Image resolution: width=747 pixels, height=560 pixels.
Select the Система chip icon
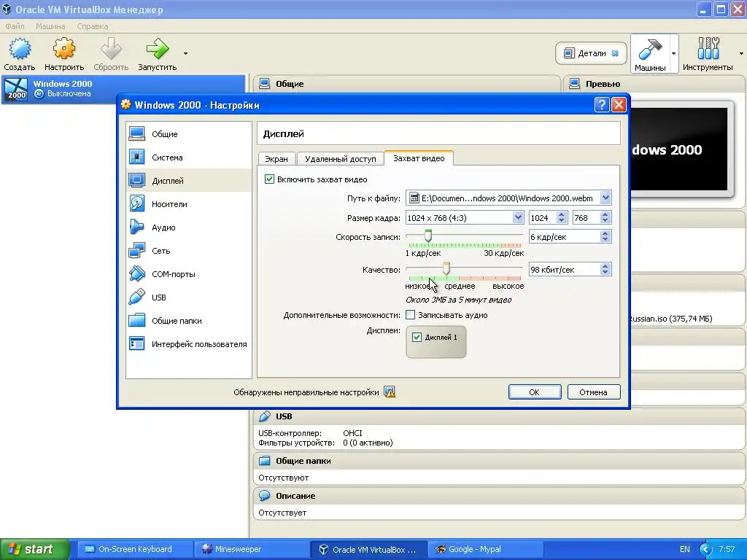136,157
